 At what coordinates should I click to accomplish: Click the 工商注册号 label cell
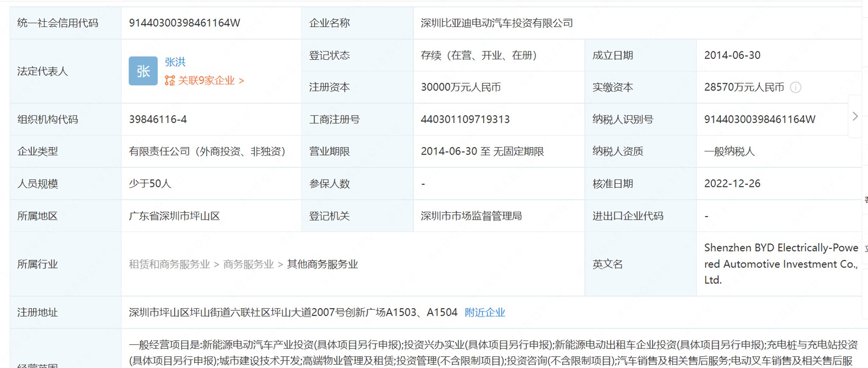tap(357, 120)
